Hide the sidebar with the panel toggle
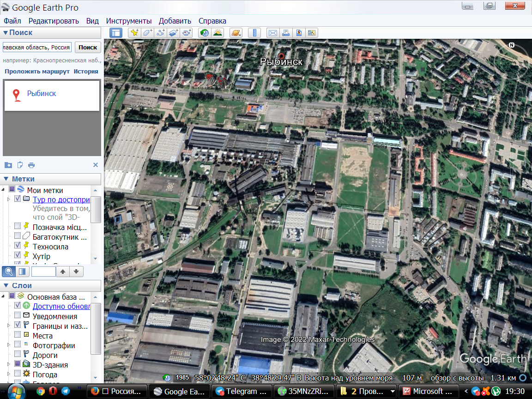The image size is (532, 399). click(116, 33)
